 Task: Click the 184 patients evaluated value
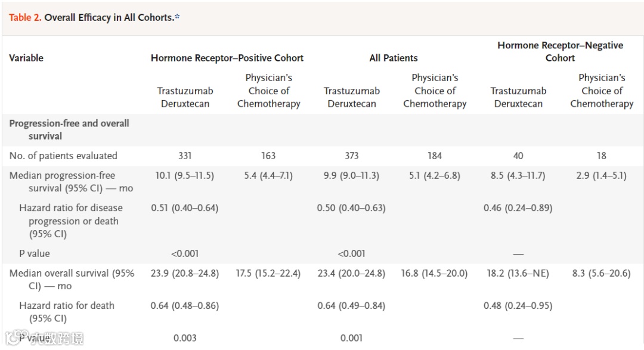tap(435, 156)
